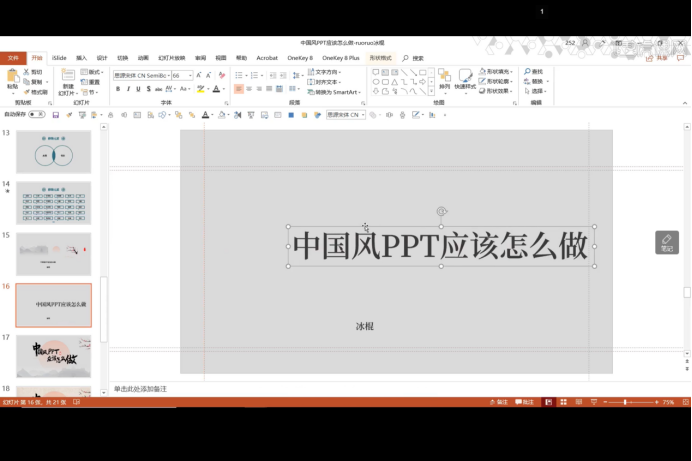Open Quick Styles (快速样式) gallery
The width and height of the screenshot is (692, 461).
[x=465, y=79]
